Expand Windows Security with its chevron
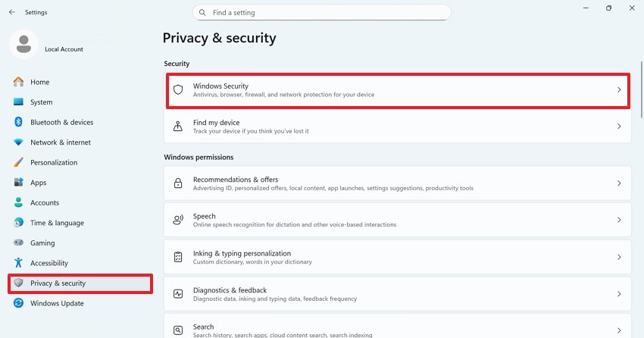The width and height of the screenshot is (644, 338). point(618,89)
